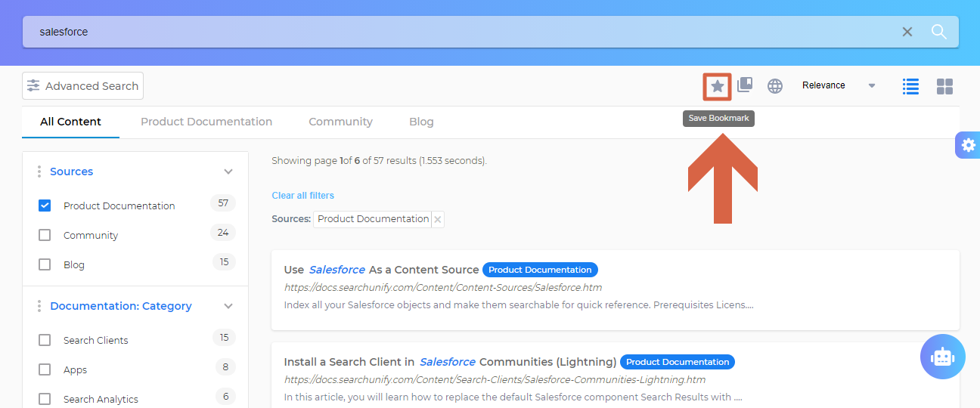Collapse the Sources facet section
980x408 pixels.
click(228, 172)
